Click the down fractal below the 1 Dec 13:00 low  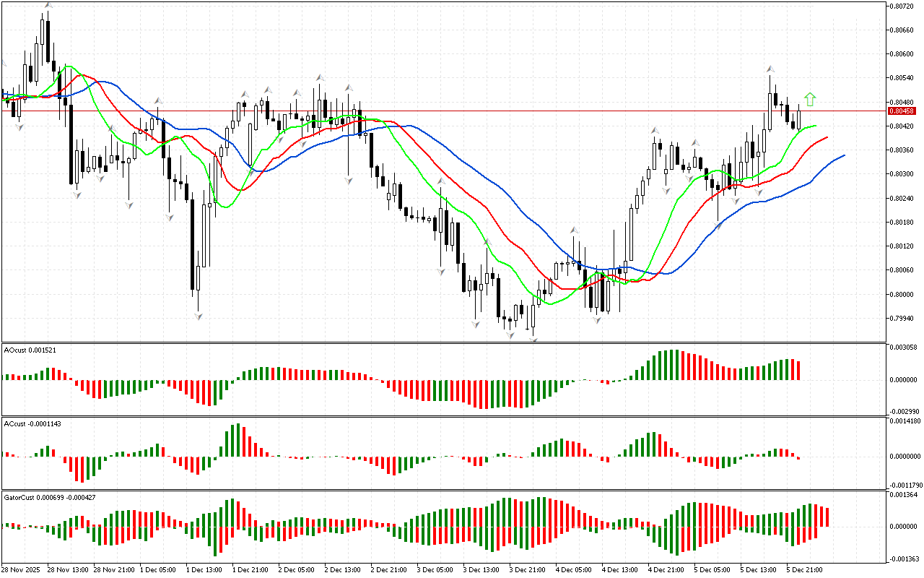point(198,316)
